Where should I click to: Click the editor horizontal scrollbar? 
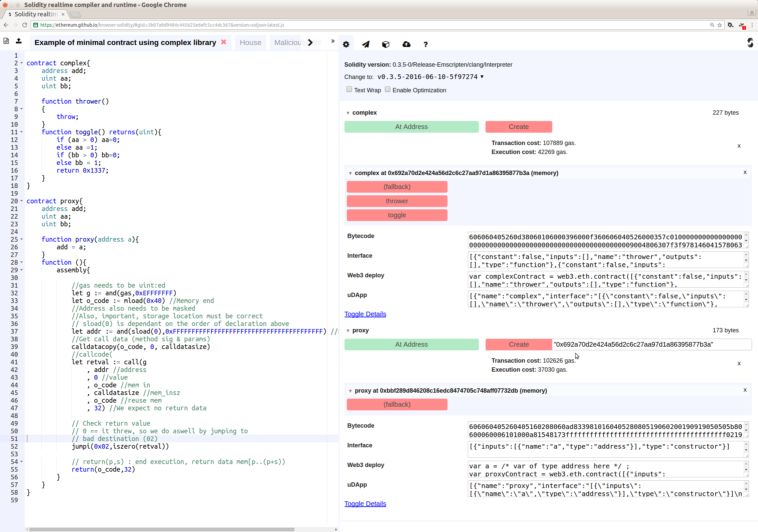pos(162,529)
